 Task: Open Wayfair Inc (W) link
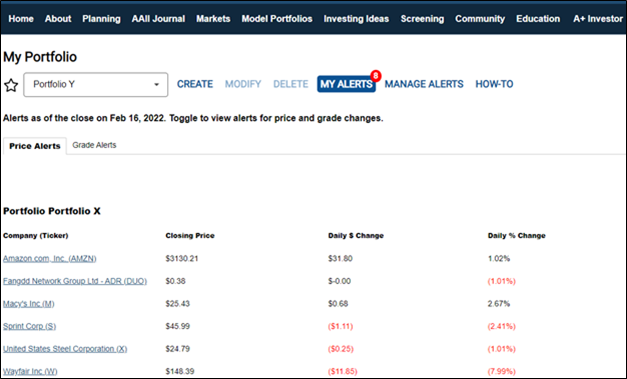pos(30,371)
